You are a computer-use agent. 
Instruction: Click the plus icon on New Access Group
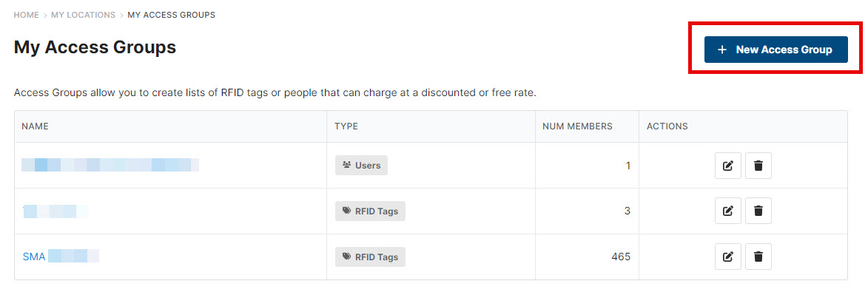point(722,50)
